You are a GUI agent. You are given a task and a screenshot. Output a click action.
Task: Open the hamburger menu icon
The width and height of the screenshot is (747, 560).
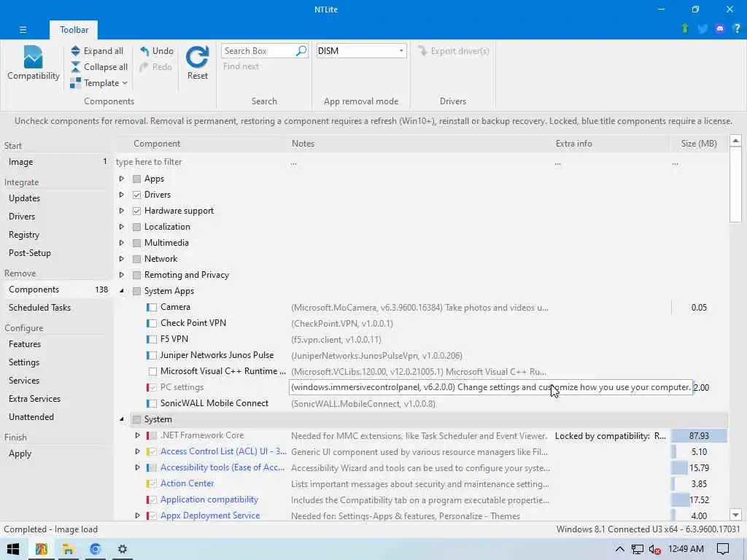(x=23, y=29)
